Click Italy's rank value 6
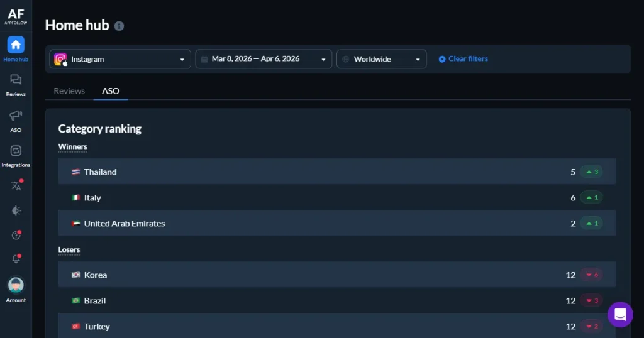Screen dimensions: 644x338 pos(573,198)
